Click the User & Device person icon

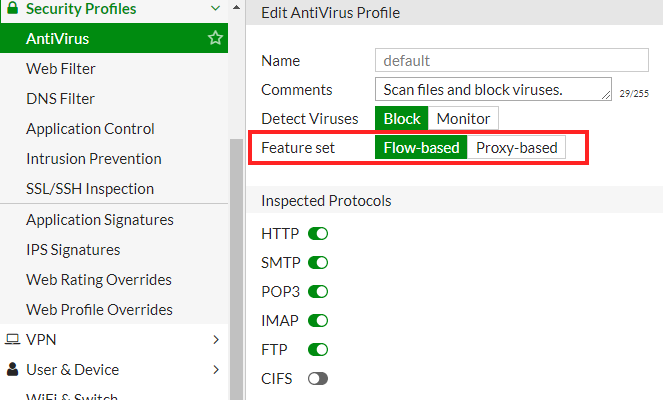[12, 370]
